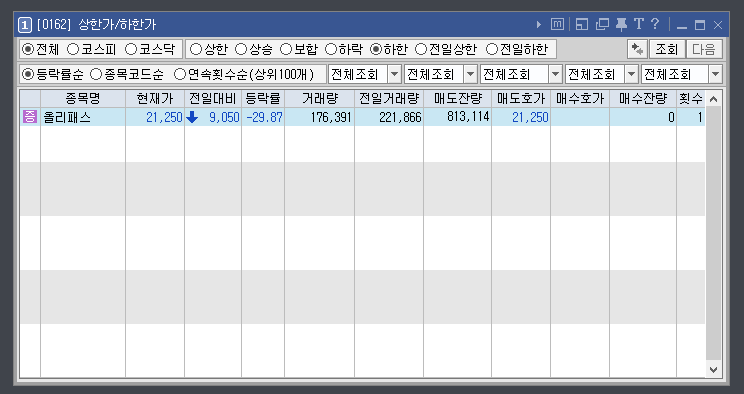Click the 거래량 column header

pos(319,99)
